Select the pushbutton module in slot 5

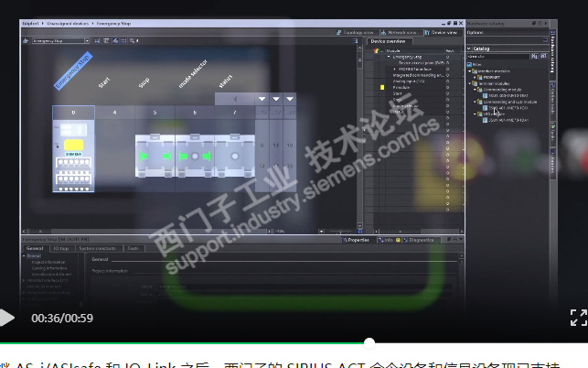[x=155, y=156]
